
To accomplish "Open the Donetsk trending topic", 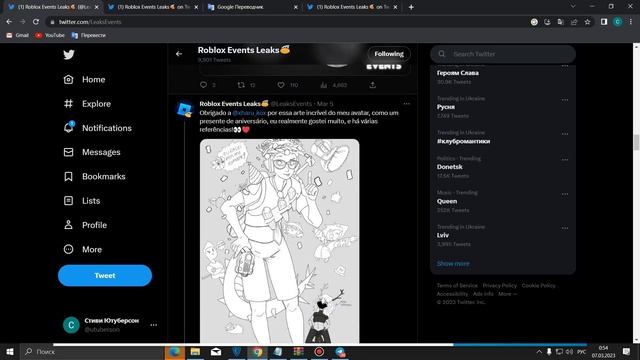I will point(449,167).
